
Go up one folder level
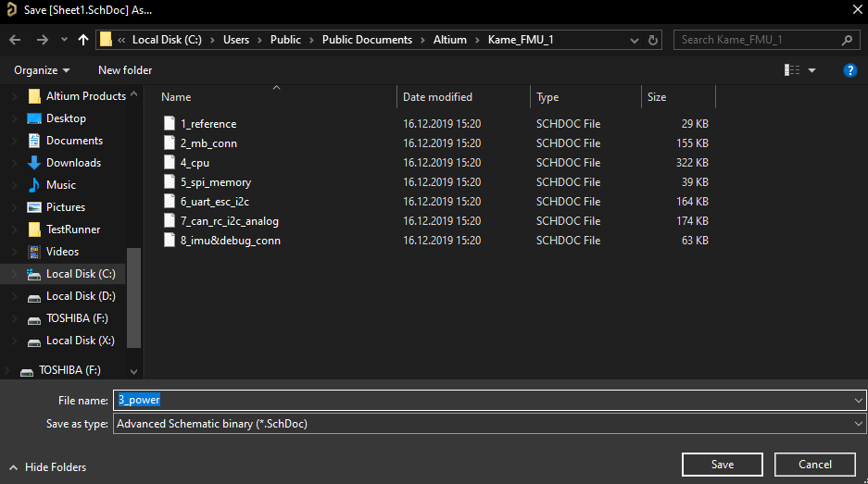(x=83, y=40)
